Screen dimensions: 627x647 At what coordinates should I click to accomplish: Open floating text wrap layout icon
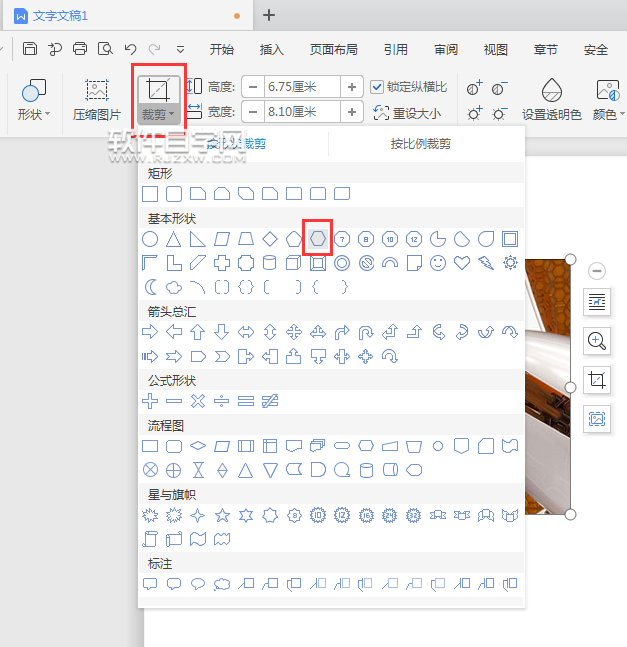597,302
